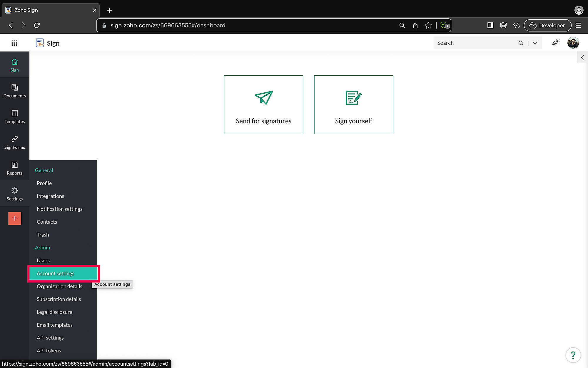
Task: Open the Documents sidebar section
Action: 14,91
